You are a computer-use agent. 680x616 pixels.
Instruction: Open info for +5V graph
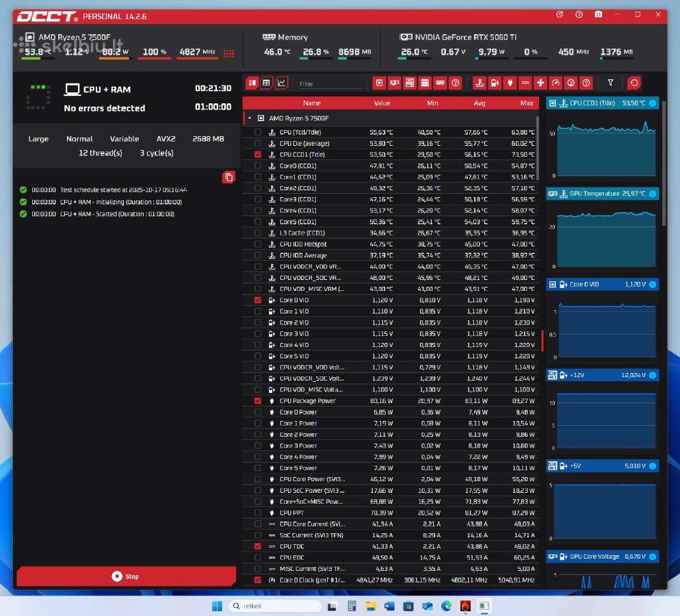(x=653, y=465)
